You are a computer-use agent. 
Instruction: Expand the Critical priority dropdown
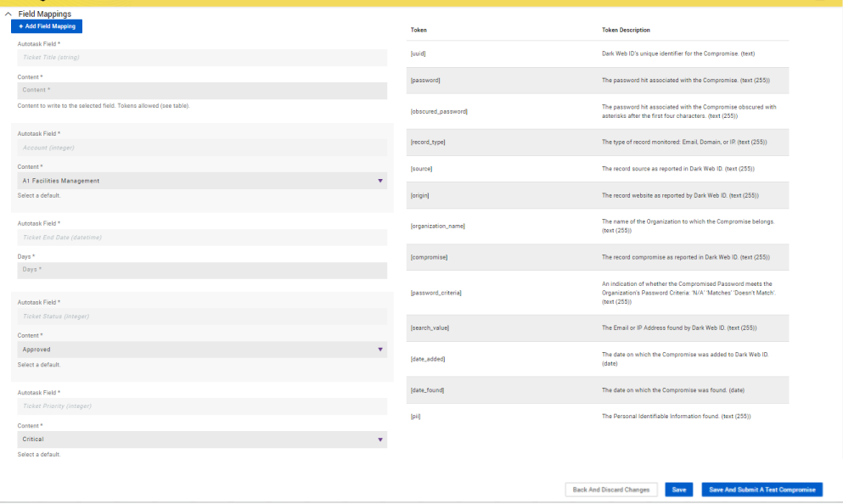pyautogui.click(x=202, y=440)
